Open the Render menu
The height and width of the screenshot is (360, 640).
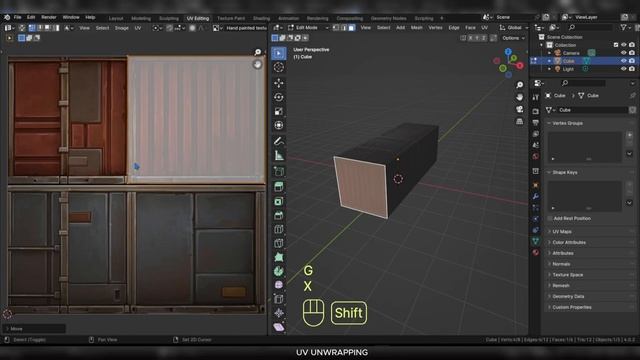click(49, 18)
